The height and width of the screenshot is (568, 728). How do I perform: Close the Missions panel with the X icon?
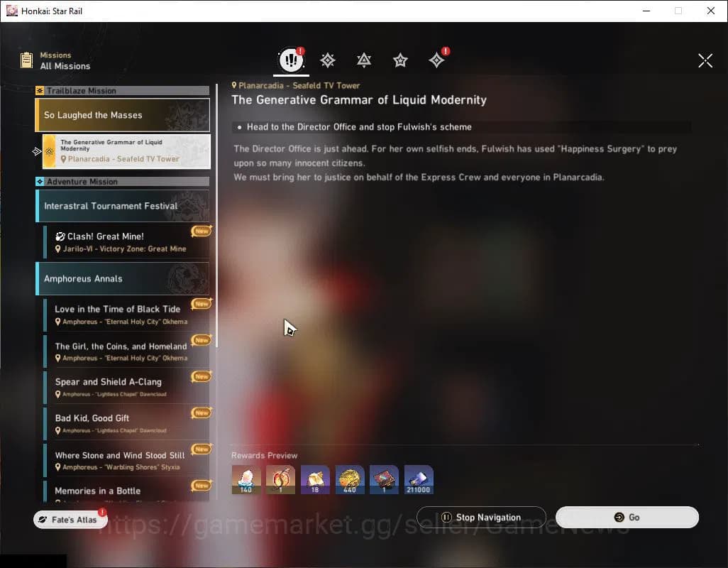point(705,60)
